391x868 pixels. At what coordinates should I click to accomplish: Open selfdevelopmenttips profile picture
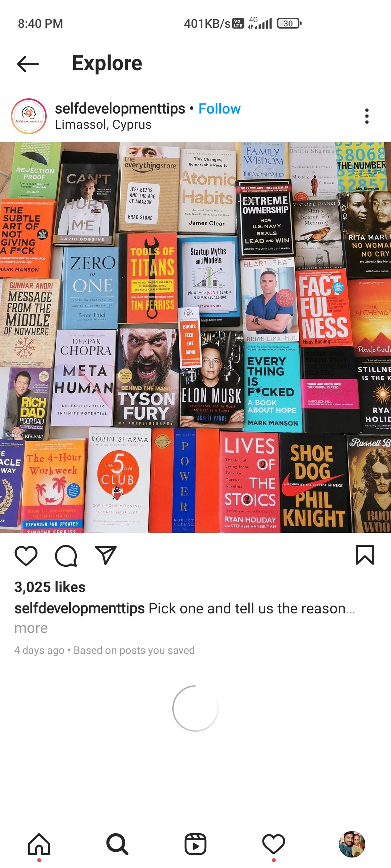pyautogui.click(x=29, y=116)
